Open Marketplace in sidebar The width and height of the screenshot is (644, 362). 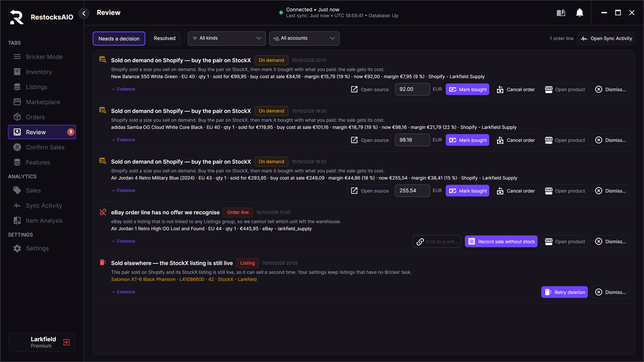[42, 102]
